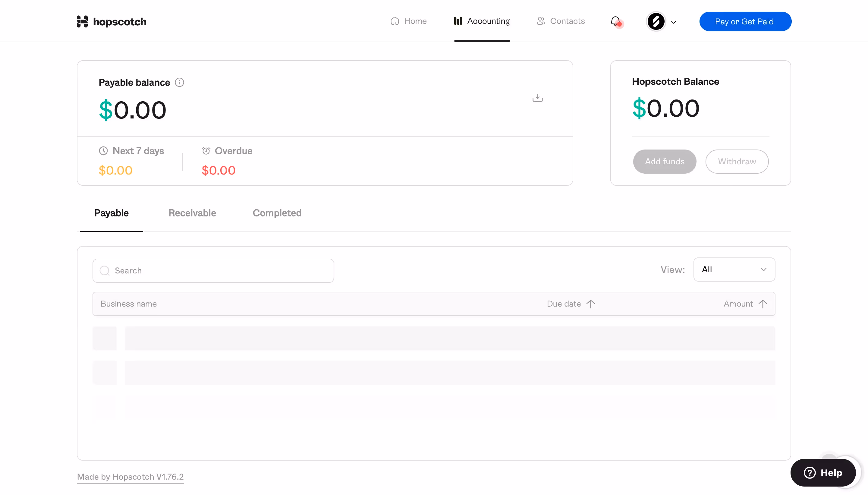Sort table by Due date

(x=570, y=304)
